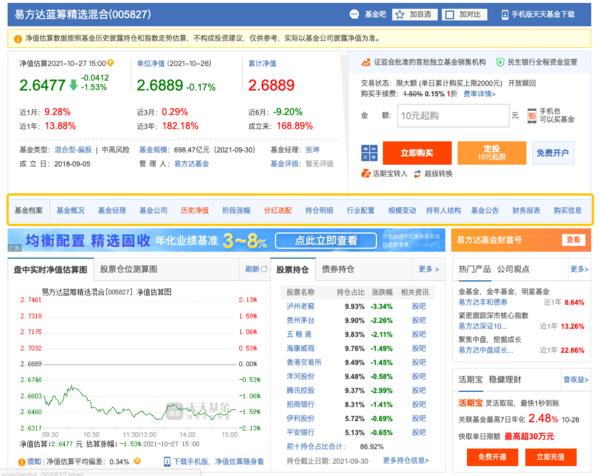The width and height of the screenshot is (600, 476).
Task: Switch to 股票仓位测算图 tab
Action: click(129, 269)
